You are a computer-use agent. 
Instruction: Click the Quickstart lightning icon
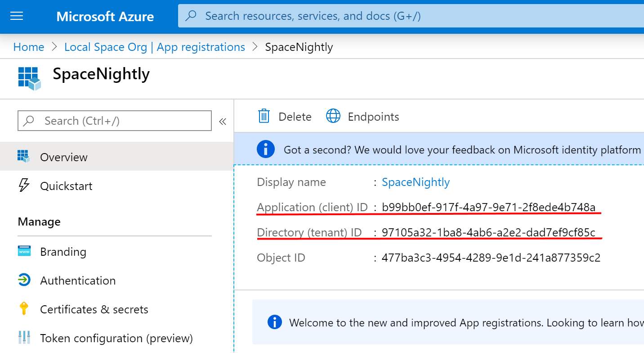click(x=24, y=186)
